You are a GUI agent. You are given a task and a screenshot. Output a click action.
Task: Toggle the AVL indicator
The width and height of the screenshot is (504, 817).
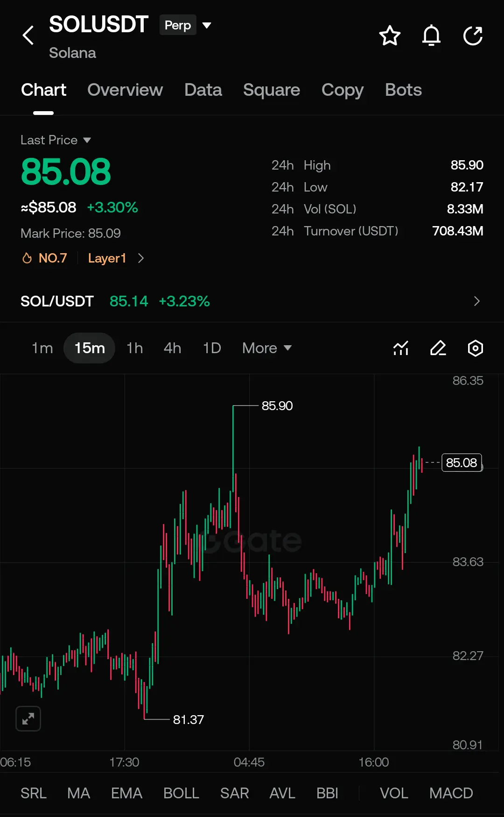[282, 793]
